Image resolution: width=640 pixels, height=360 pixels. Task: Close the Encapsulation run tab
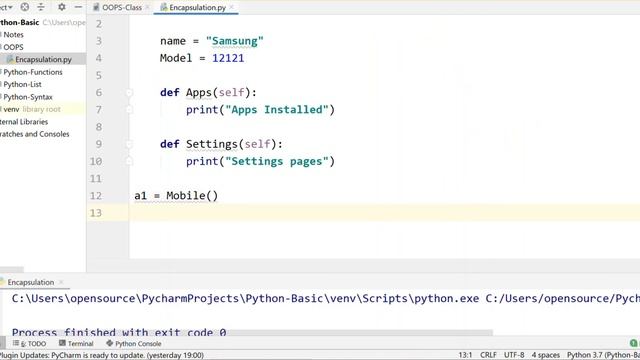pyautogui.click(x=61, y=282)
